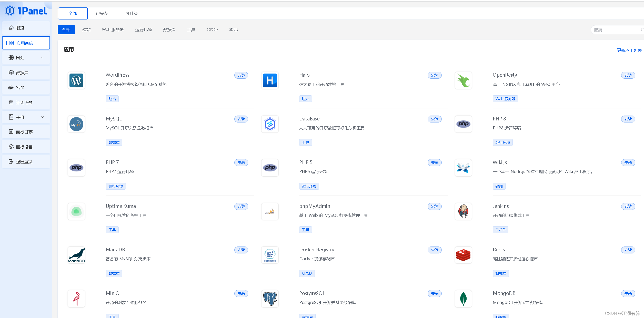Open the MinIO app icon
Image resolution: width=644 pixels, height=318 pixels.
(76, 299)
